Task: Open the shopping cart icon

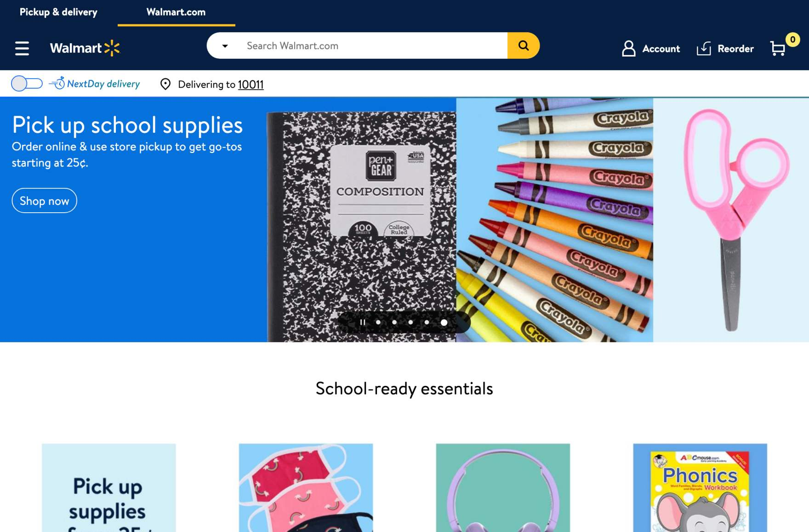Action: click(778, 48)
